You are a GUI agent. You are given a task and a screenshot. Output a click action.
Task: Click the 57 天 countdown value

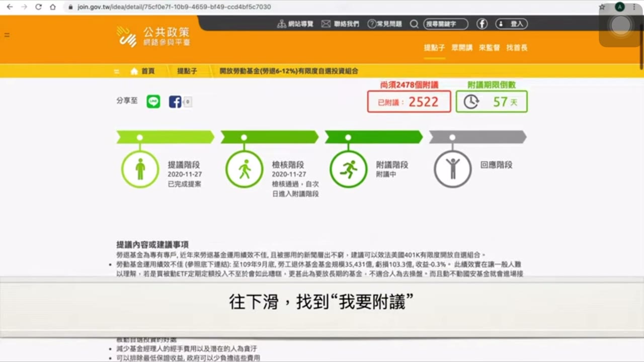[505, 102]
